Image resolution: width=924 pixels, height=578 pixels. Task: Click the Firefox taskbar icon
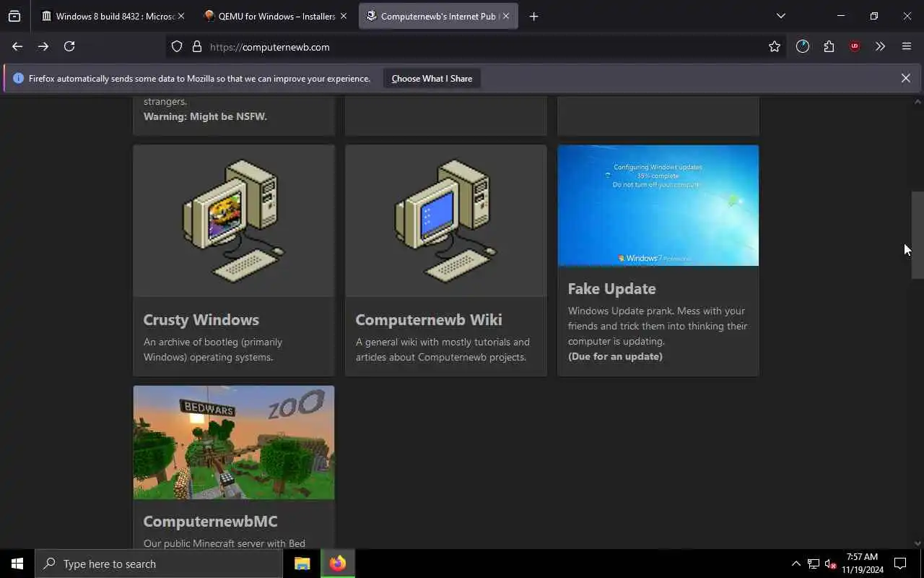[x=338, y=564]
